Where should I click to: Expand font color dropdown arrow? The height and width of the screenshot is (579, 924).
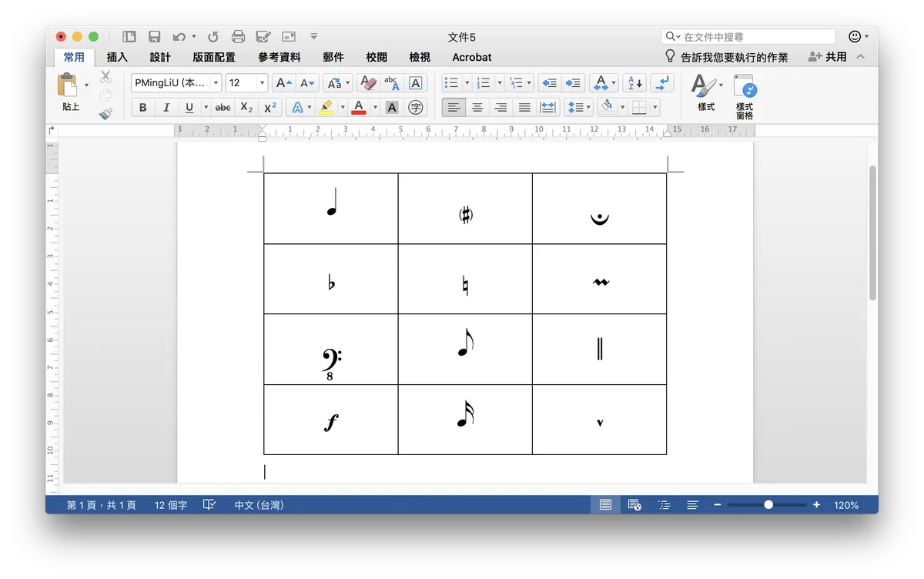[x=375, y=108]
